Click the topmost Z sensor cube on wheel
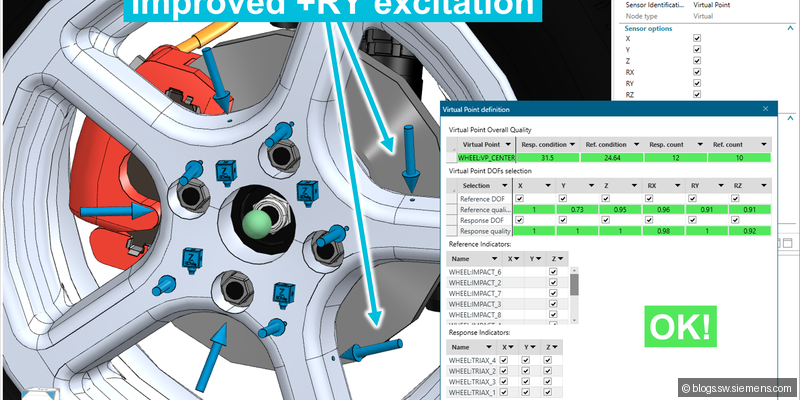The image size is (800, 400). (226, 169)
